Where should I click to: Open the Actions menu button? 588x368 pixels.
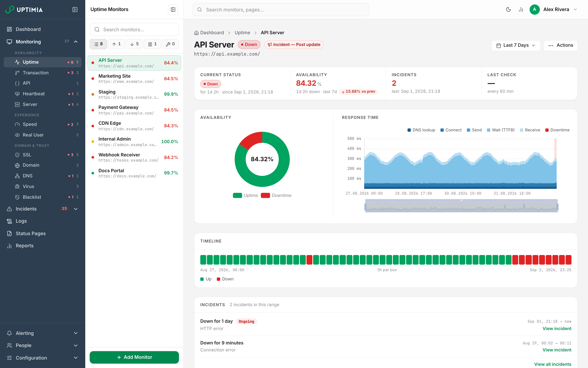pyautogui.click(x=560, y=45)
